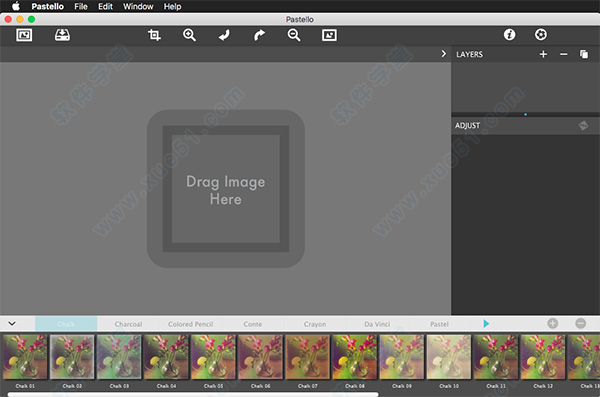The image size is (600, 397).
Task: Open the Help menu
Action: 172,7
